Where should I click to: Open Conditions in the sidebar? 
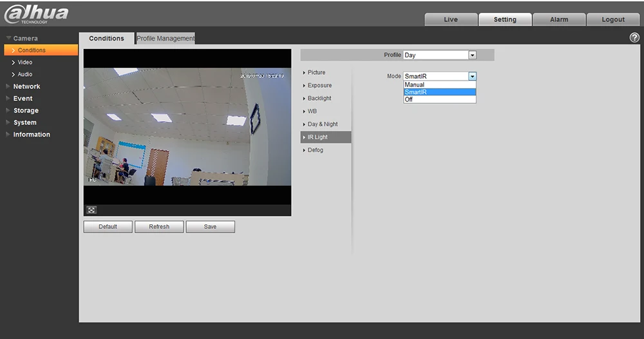tap(41, 50)
